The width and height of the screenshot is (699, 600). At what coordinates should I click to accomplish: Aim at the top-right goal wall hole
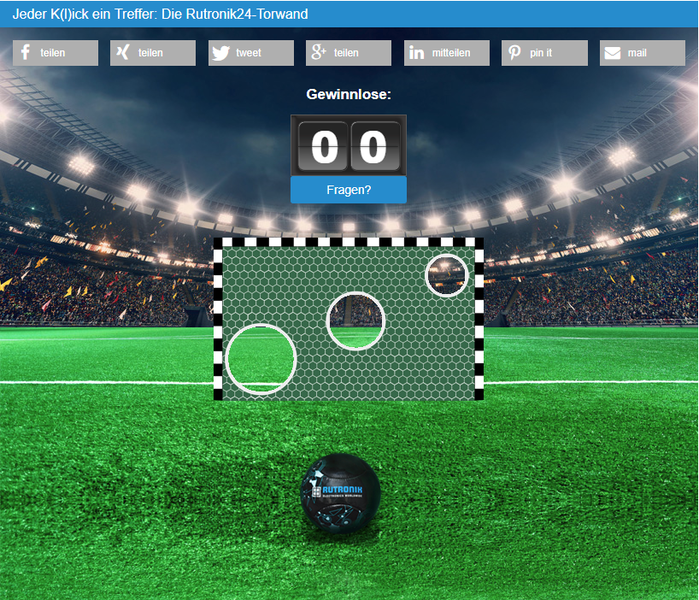pos(447,275)
